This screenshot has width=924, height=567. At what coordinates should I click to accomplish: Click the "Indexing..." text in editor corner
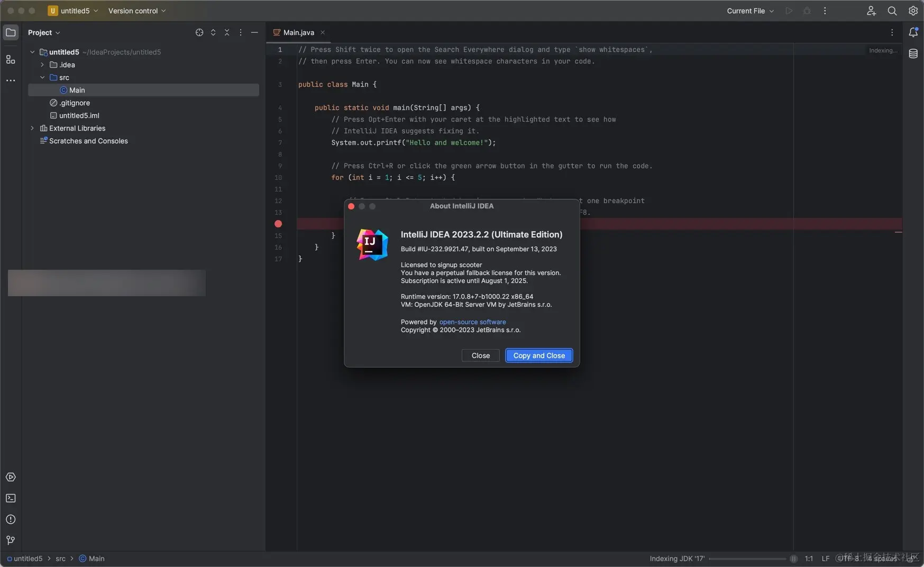(883, 50)
